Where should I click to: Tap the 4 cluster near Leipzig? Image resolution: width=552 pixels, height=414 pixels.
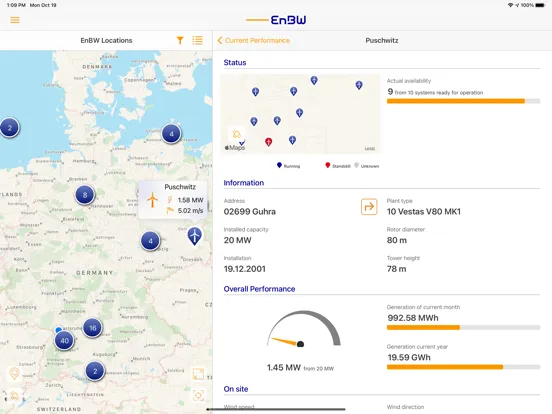(151, 241)
